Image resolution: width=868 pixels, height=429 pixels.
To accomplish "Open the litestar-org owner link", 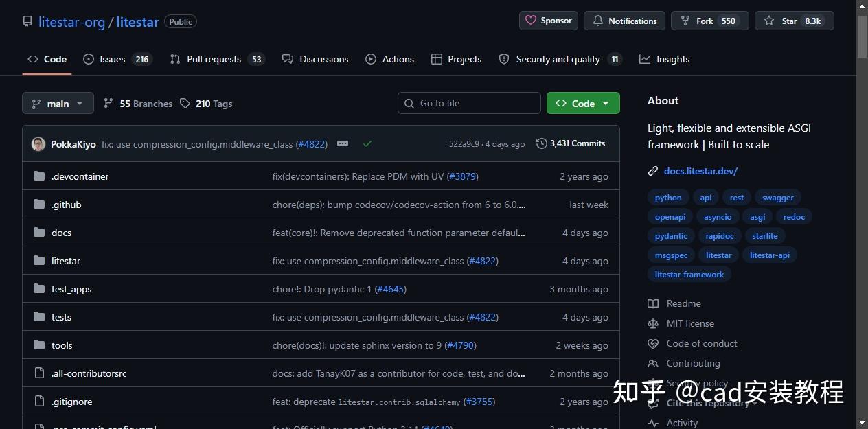I will coord(71,22).
